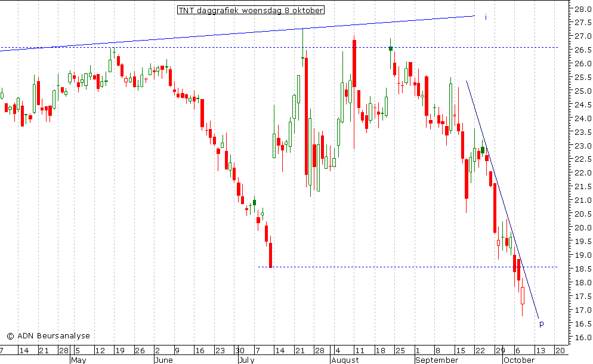Click the May month label

click(x=79, y=360)
